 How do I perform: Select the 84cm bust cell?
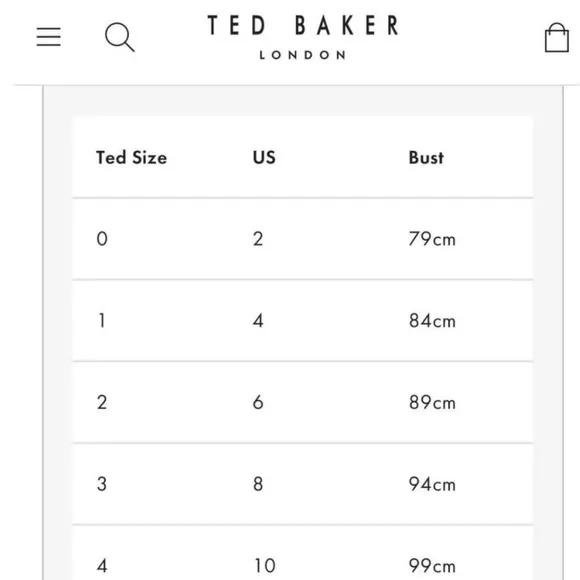point(432,321)
